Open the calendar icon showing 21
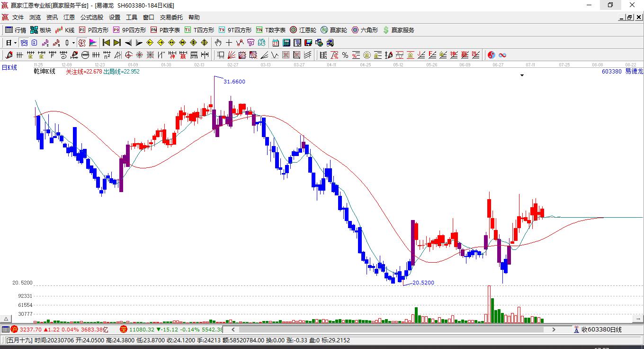644x349 pixels. pyautogui.click(x=276, y=43)
